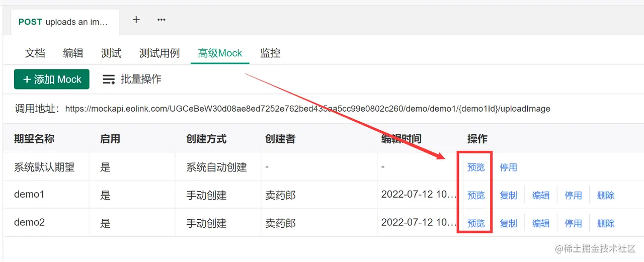This screenshot has height=262, width=644.
Task: Click 是 enabled value for demo2
Action: pos(105,223)
